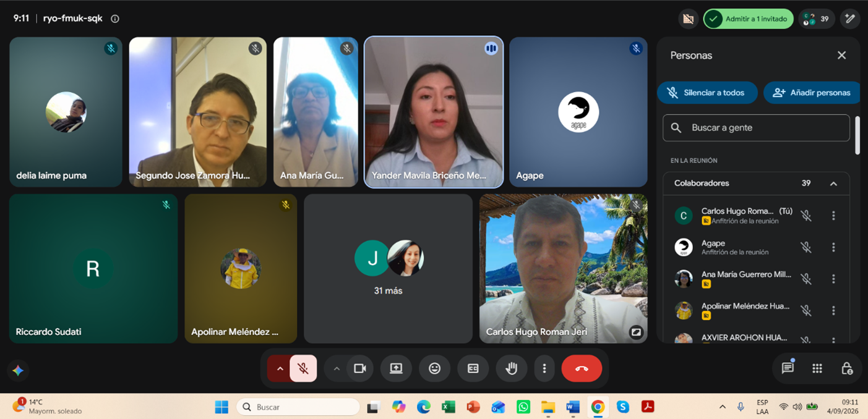868x419 pixels.
Task: Toggle the camera on or off
Action: pyautogui.click(x=360, y=368)
